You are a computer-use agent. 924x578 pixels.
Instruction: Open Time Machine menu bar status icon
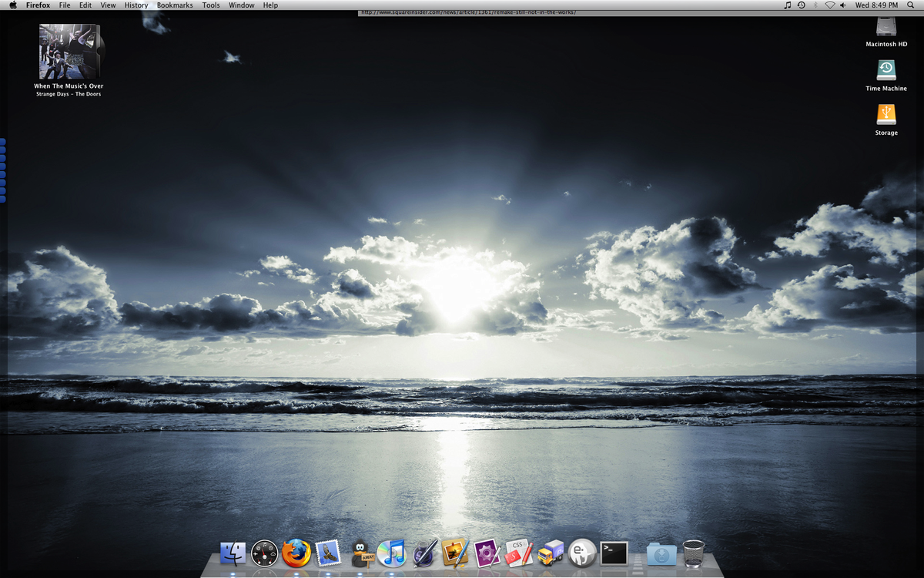(x=801, y=5)
